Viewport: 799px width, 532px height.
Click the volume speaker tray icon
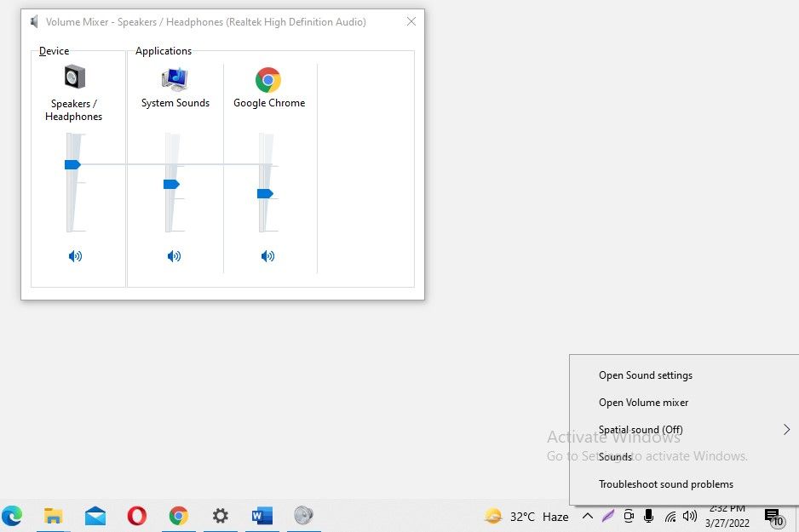[690, 516]
